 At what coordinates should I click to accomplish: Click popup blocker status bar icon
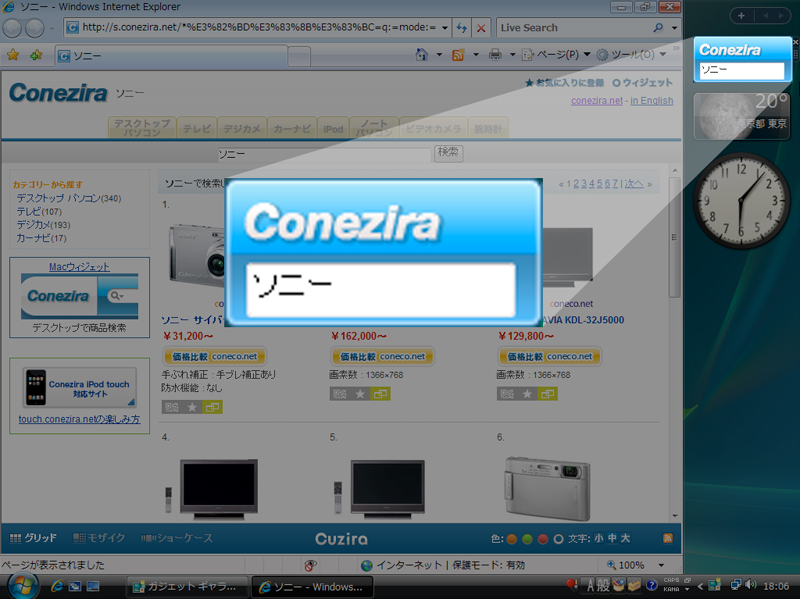pyautogui.click(x=310, y=565)
